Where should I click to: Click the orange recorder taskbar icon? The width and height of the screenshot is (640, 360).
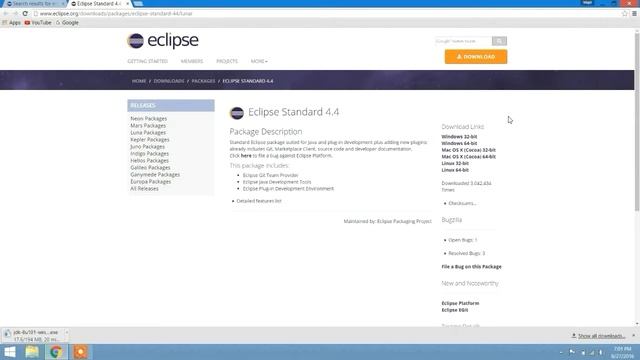[x=80, y=352]
